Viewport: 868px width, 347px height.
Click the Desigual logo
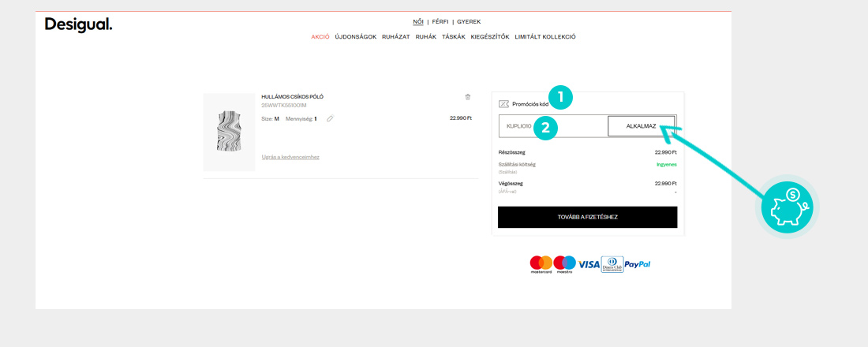point(78,25)
